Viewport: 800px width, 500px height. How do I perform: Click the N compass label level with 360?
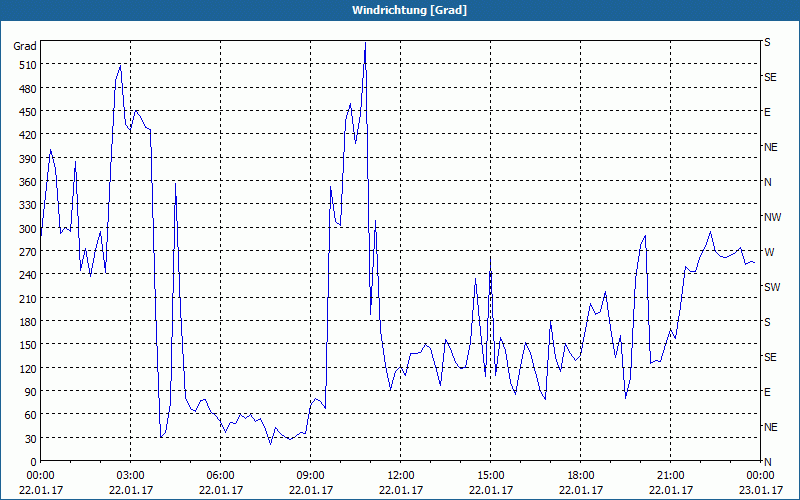coord(767,182)
